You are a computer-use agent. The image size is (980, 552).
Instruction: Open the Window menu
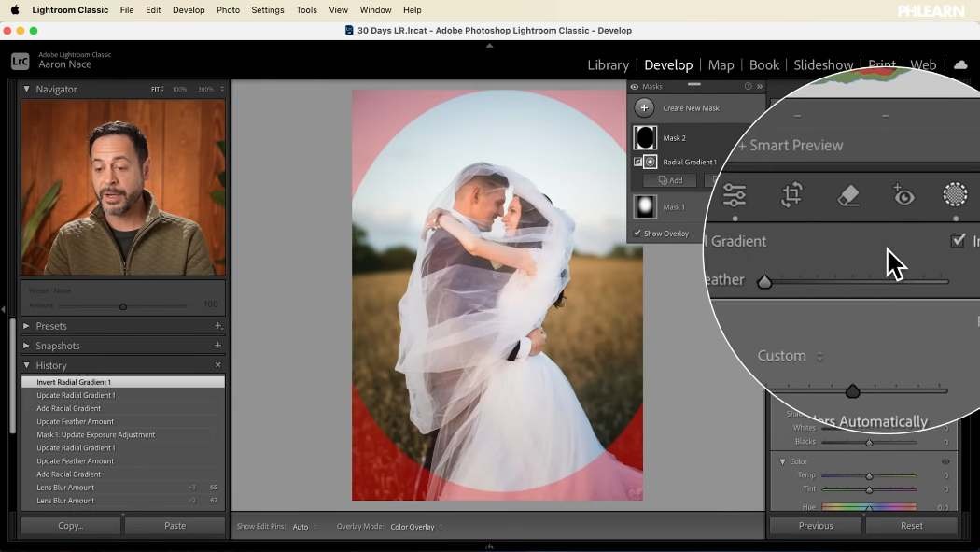point(375,10)
